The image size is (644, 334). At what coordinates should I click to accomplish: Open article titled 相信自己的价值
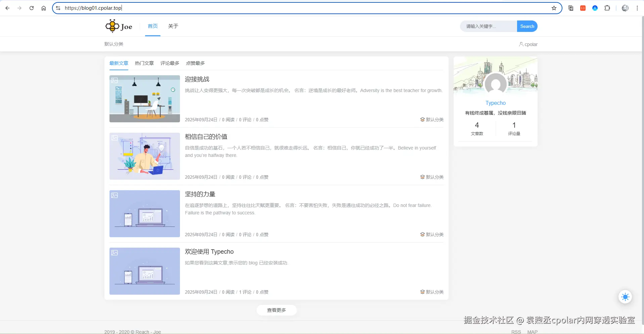click(x=206, y=137)
